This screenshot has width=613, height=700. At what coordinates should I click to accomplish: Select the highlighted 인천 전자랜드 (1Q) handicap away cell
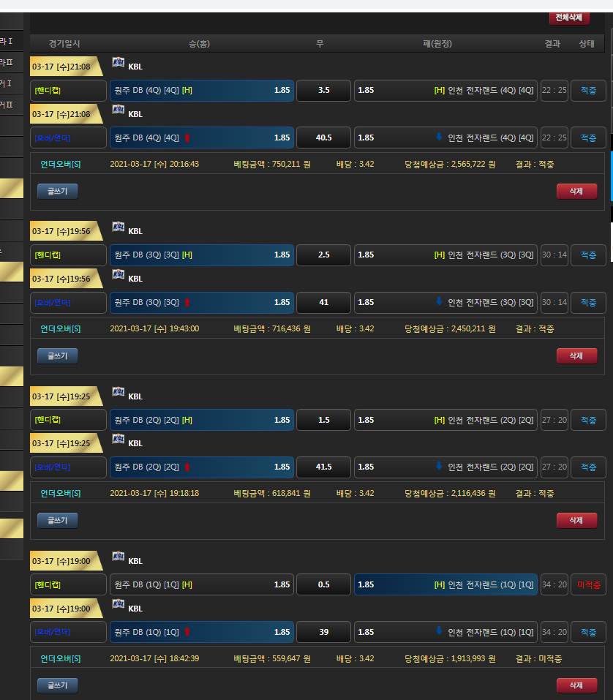coord(445,584)
